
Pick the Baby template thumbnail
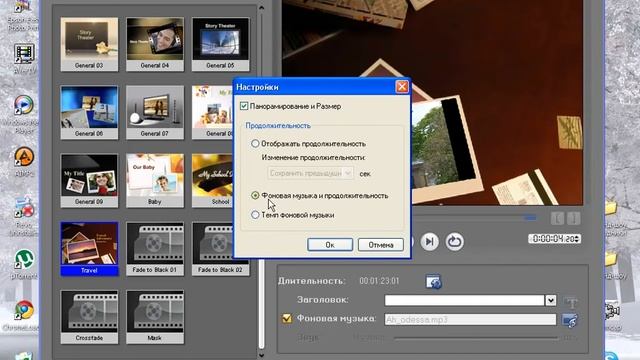155,180
